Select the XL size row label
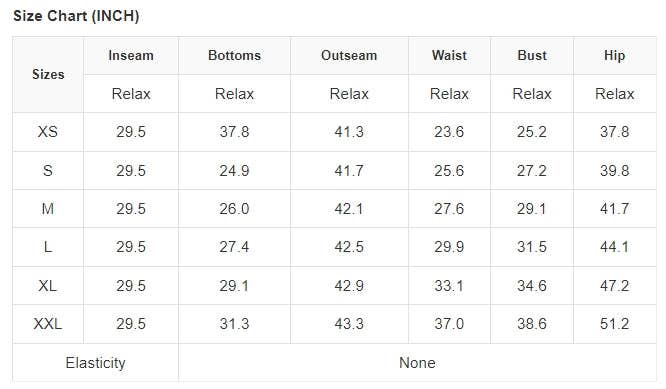Image resolution: width=666 pixels, height=389 pixels. (x=48, y=286)
